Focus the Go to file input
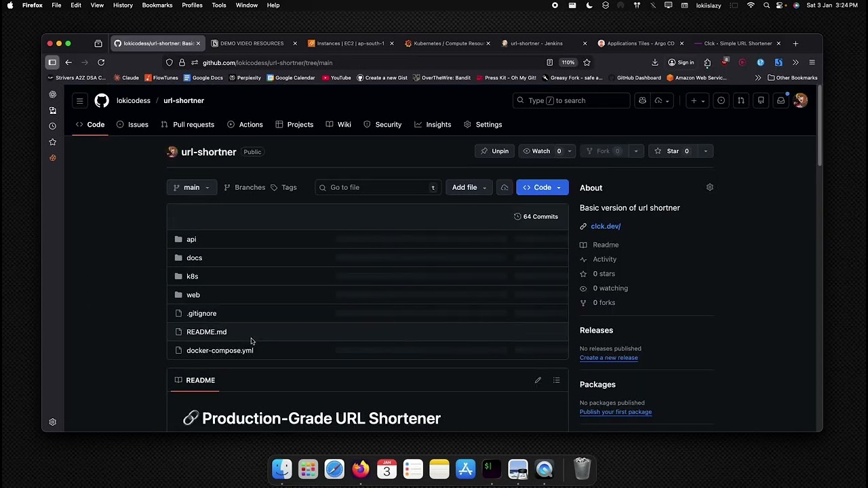Viewport: 868px width, 488px height. pyautogui.click(x=378, y=188)
